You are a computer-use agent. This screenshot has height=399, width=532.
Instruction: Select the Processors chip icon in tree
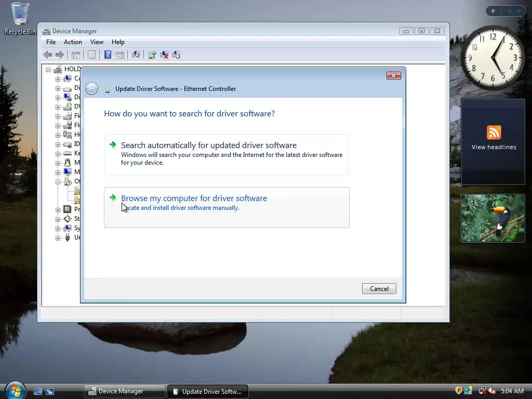coord(68,209)
